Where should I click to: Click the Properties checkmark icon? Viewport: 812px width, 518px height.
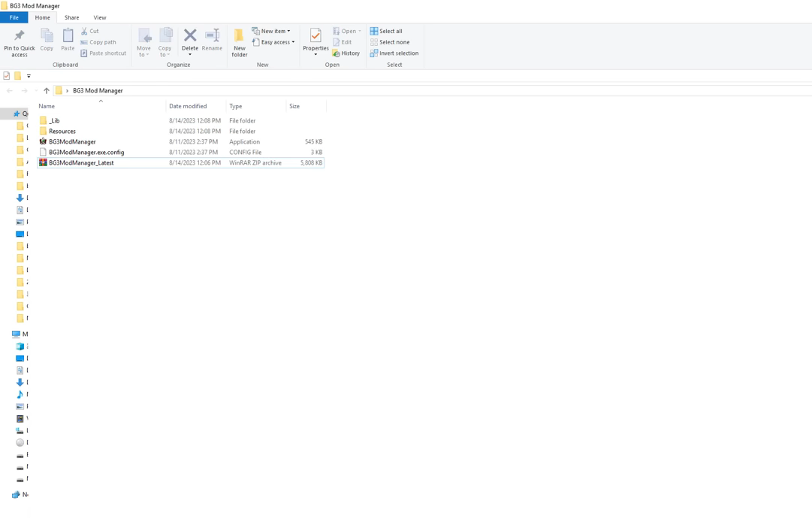pos(315,36)
